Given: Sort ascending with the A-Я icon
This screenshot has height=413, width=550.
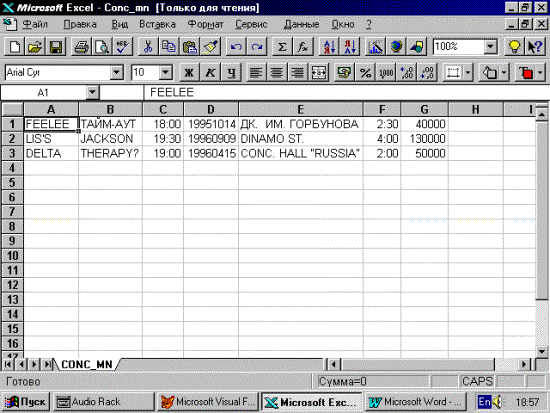Looking at the screenshot, I should [x=329, y=47].
